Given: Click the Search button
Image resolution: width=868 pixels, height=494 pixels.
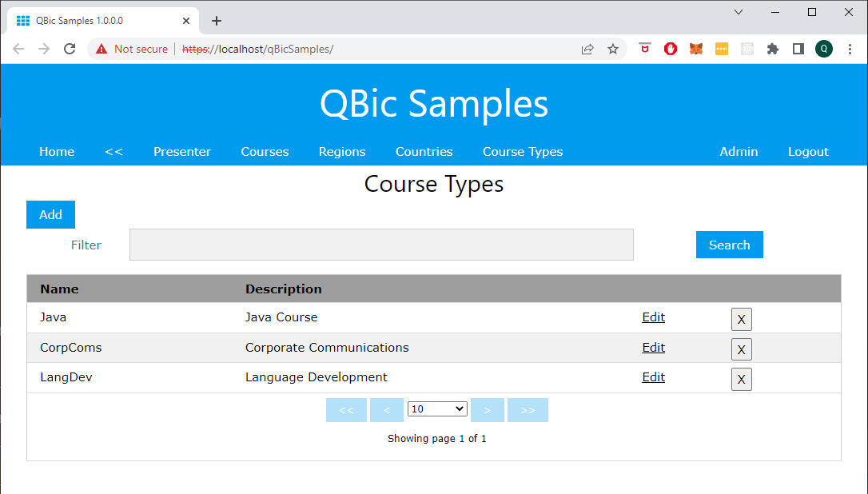Looking at the screenshot, I should (729, 245).
